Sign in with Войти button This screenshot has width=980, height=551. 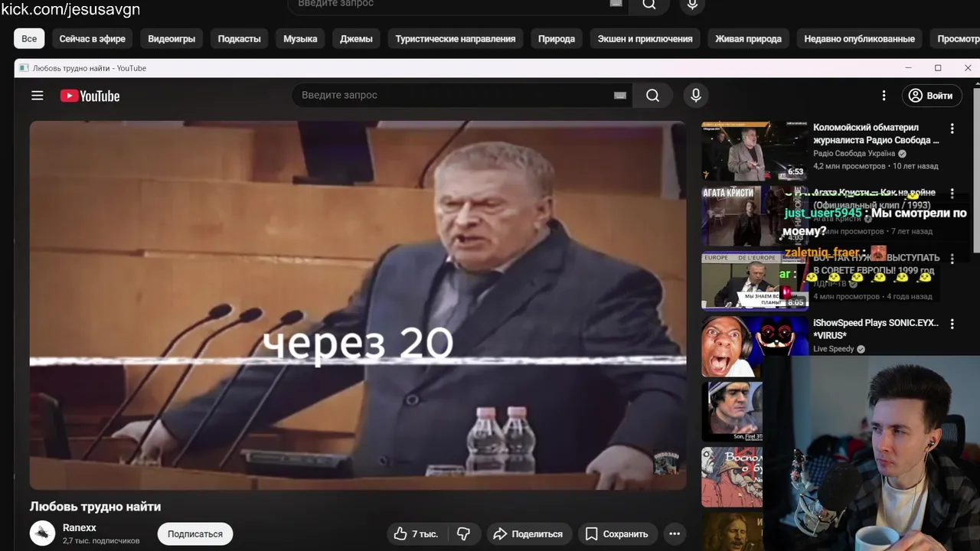point(932,96)
